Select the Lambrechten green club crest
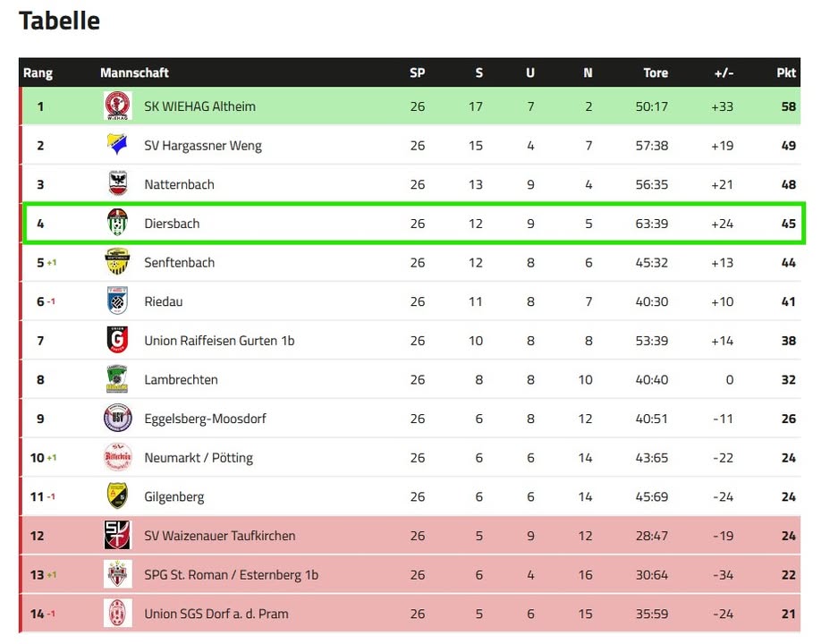Screen dimensions: 821x644 pos(118,379)
